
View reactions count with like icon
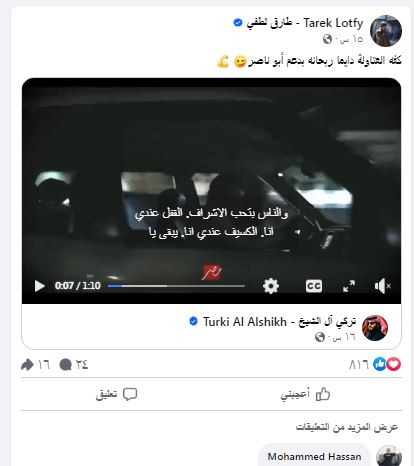point(367,364)
